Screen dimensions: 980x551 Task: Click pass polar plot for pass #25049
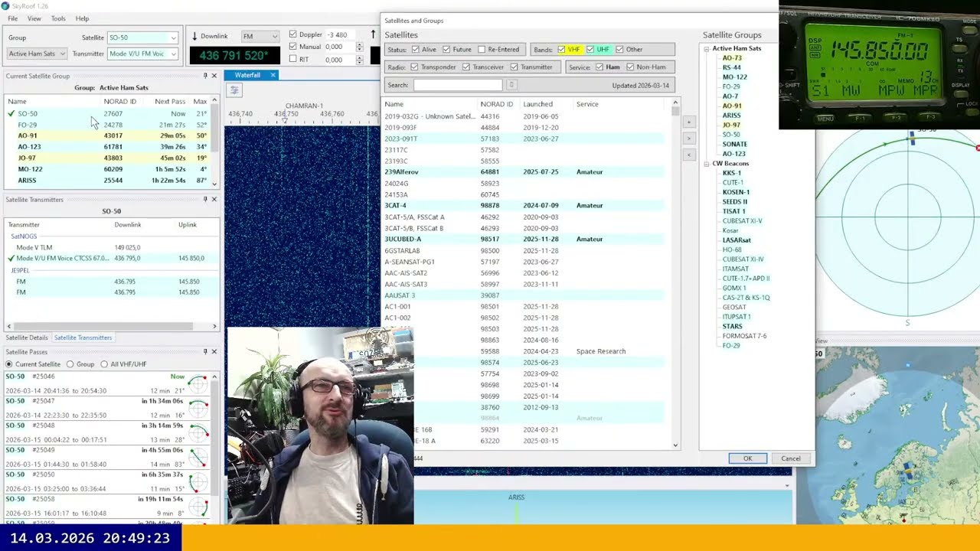point(198,458)
